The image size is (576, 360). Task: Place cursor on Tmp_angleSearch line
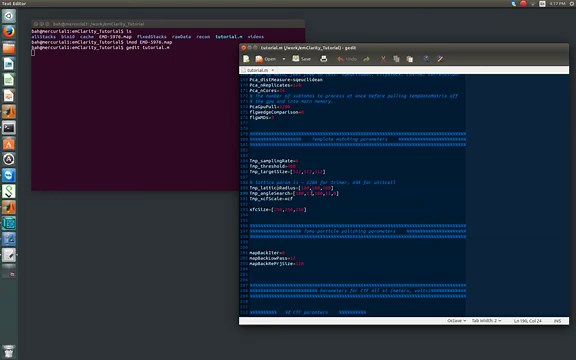(294, 193)
